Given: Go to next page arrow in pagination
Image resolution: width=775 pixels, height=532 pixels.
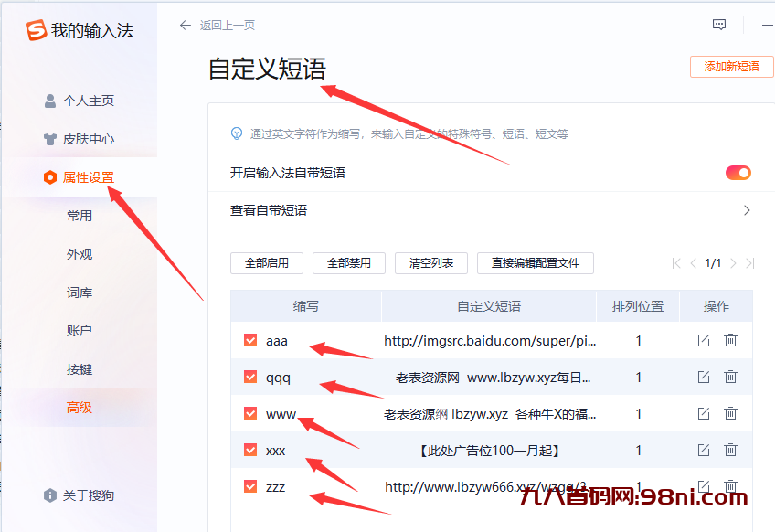Looking at the screenshot, I should pos(733,263).
